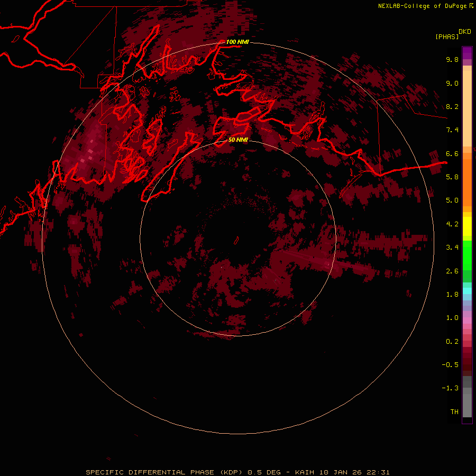Click the pink segment of the colorbar
476x476 pixels.
pos(467,321)
